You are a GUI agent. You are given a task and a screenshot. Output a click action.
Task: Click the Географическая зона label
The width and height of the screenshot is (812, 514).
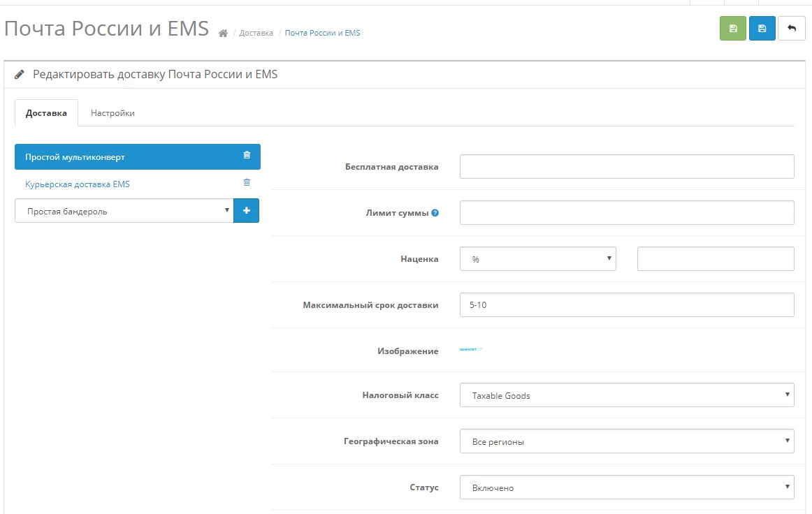[x=391, y=441]
